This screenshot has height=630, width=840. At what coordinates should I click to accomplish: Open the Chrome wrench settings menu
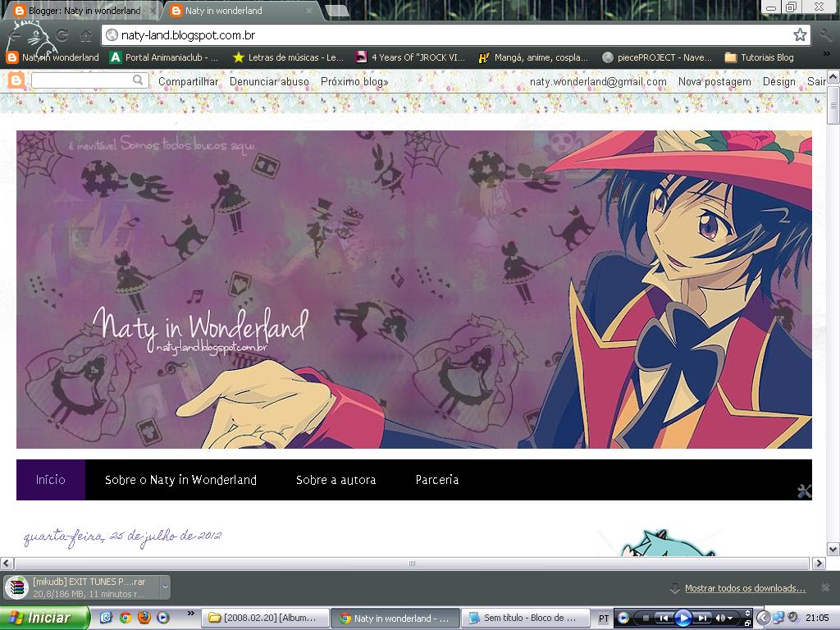click(825, 35)
